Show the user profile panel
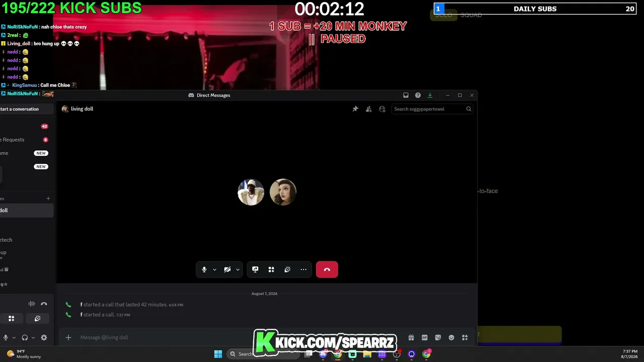The height and width of the screenshot is (362, 644). [x=382, y=109]
